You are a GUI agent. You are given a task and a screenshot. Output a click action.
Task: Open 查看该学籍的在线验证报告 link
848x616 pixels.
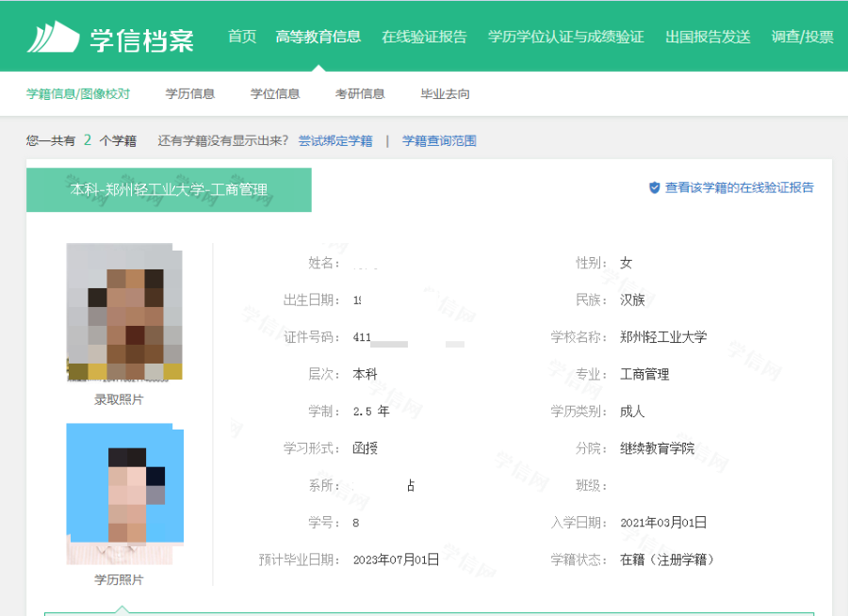coord(739,187)
